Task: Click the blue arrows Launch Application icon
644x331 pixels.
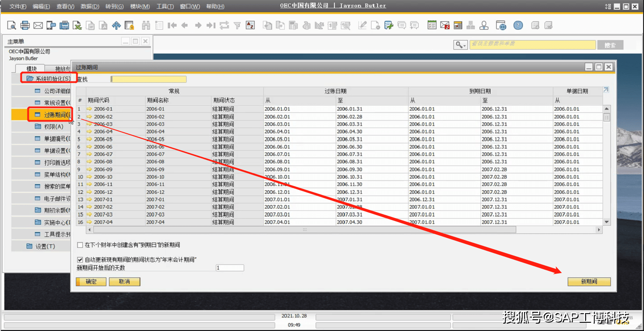Action: point(116,25)
